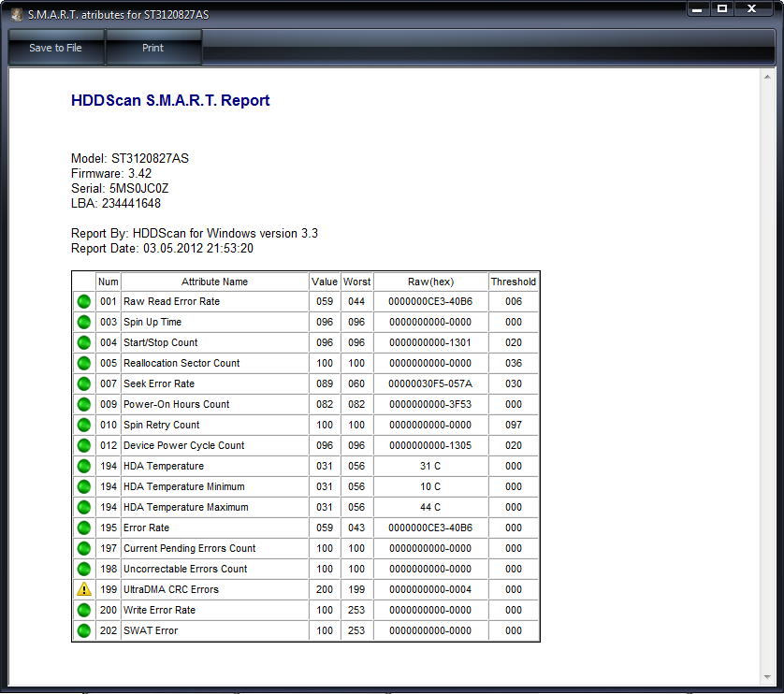Click Power-On Hours Count attribute name
The height and width of the screenshot is (694, 784).
click(177, 404)
